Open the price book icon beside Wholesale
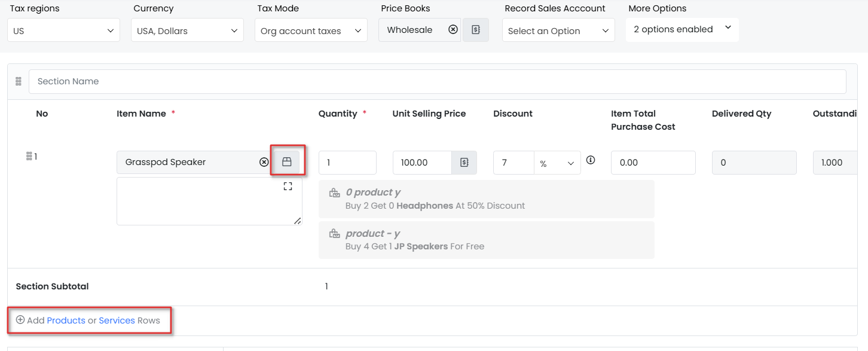The height and width of the screenshot is (351, 868). click(476, 30)
